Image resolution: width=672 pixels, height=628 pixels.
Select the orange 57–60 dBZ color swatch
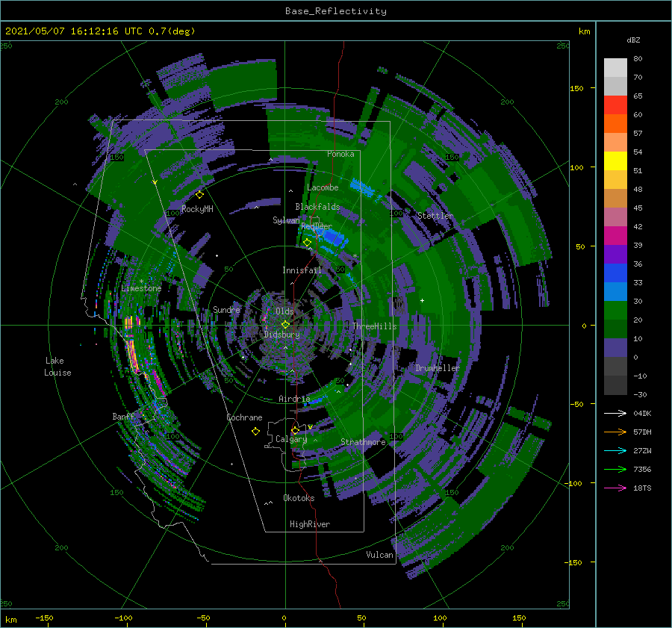click(615, 124)
